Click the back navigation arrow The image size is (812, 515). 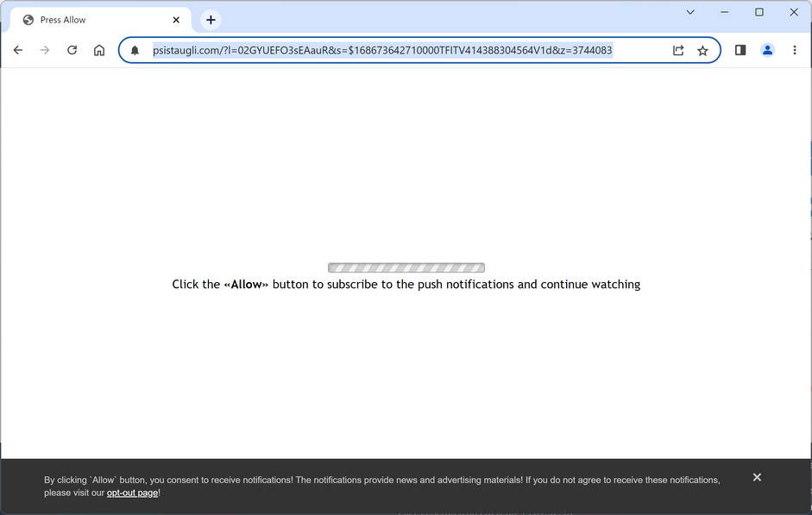point(17,50)
